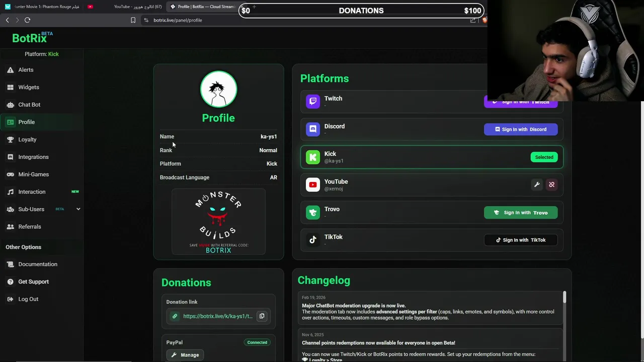The image size is (644, 362).
Task: Click the Chat Bot robot icon
Action: 10,105
